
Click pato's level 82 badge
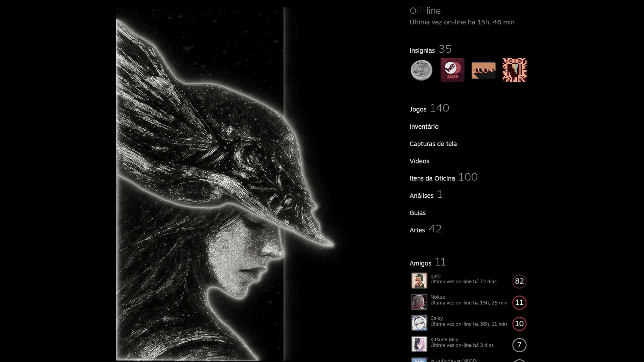pos(519,281)
